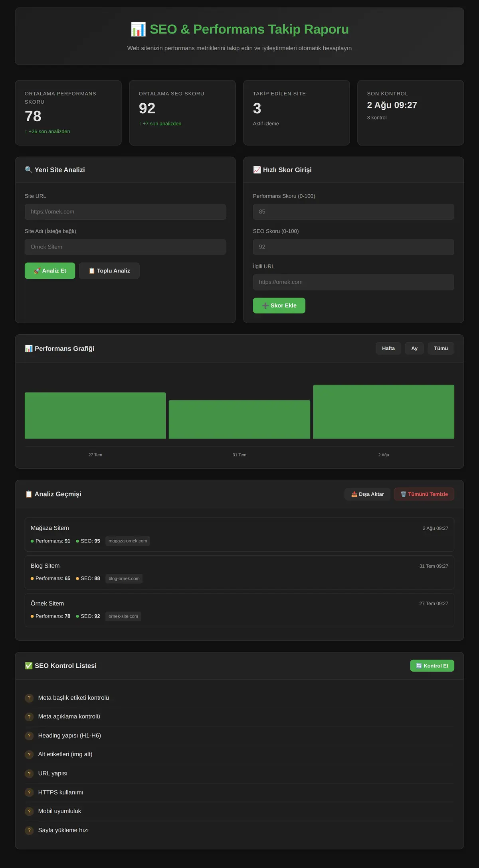This screenshot has width=479, height=868.
Task: Run the SEO checklist with Kontrol Et
Action: click(432, 666)
